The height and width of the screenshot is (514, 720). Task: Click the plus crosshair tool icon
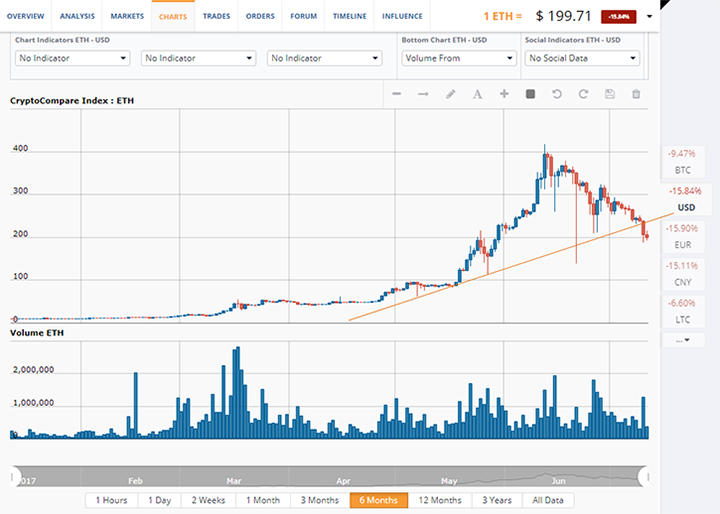click(x=504, y=94)
